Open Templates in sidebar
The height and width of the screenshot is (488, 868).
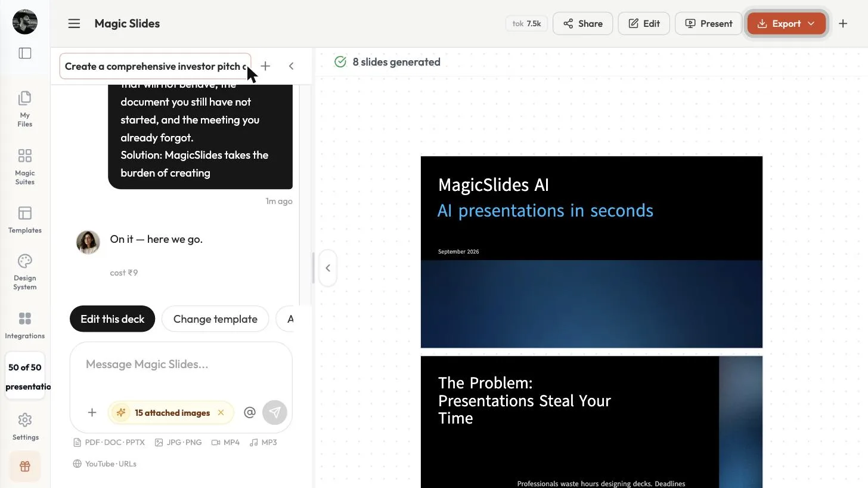(25, 220)
